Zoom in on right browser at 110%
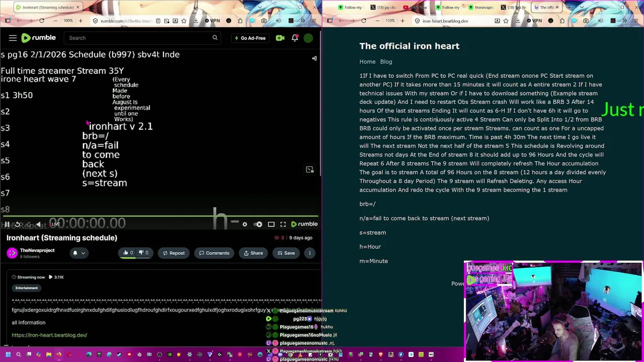The image size is (644, 362). (x=403, y=21)
